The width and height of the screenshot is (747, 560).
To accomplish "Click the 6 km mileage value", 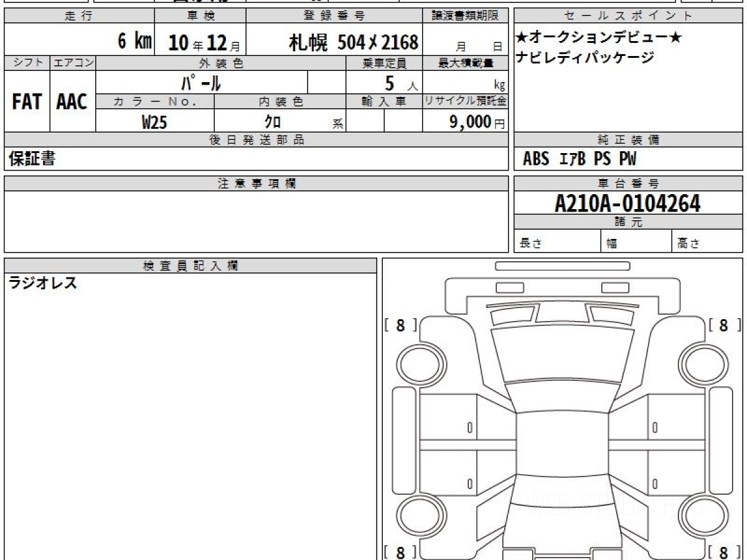I will (134, 42).
